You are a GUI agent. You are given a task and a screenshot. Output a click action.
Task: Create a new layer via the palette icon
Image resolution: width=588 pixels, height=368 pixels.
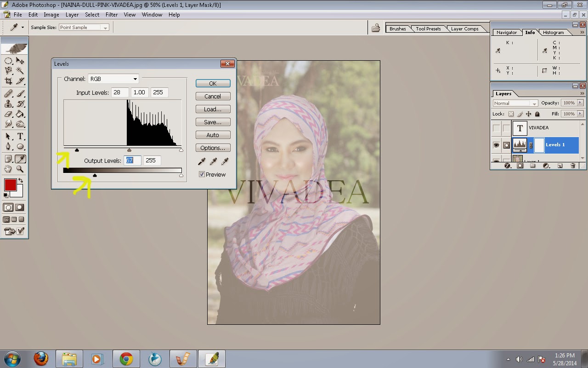point(560,166)
